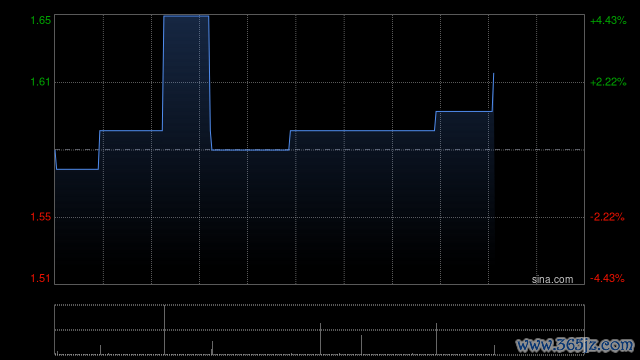Image resolution: width=640 pixels, height=360 pixels.
Task: Click the -4.43% percentage label
Action: [x=607, y=278]
